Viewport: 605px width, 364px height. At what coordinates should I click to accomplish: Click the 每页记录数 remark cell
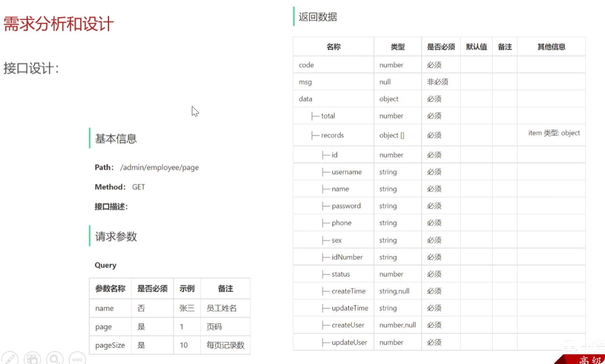tap(225, 345)
